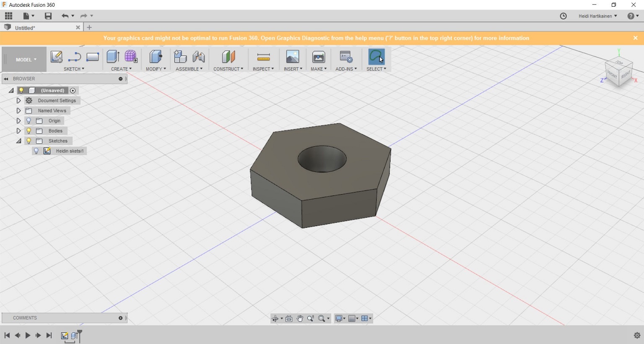The width and height of the screenshot is (644, 344).
Task: Save the document with the disk icon
Action: tap(48, 16)
